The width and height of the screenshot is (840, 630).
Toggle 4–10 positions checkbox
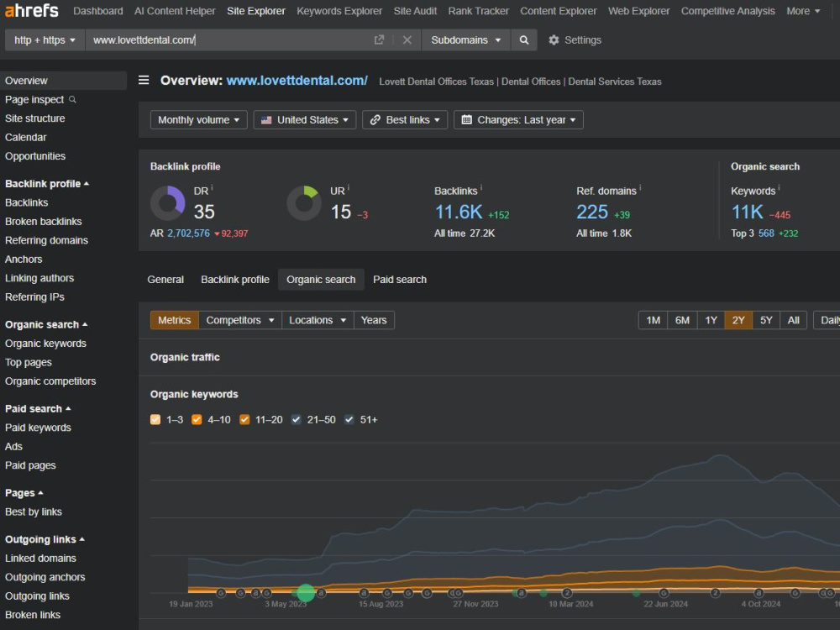click(x=197, y=419)
